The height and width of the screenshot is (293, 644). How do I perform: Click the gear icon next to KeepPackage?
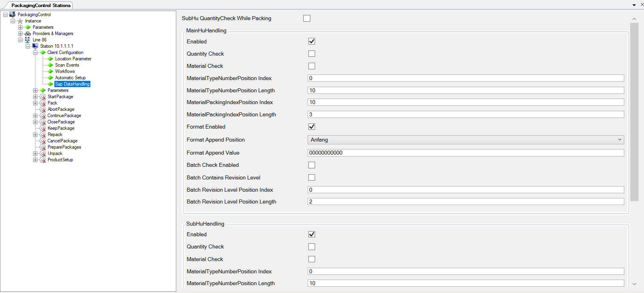point(43,128)
